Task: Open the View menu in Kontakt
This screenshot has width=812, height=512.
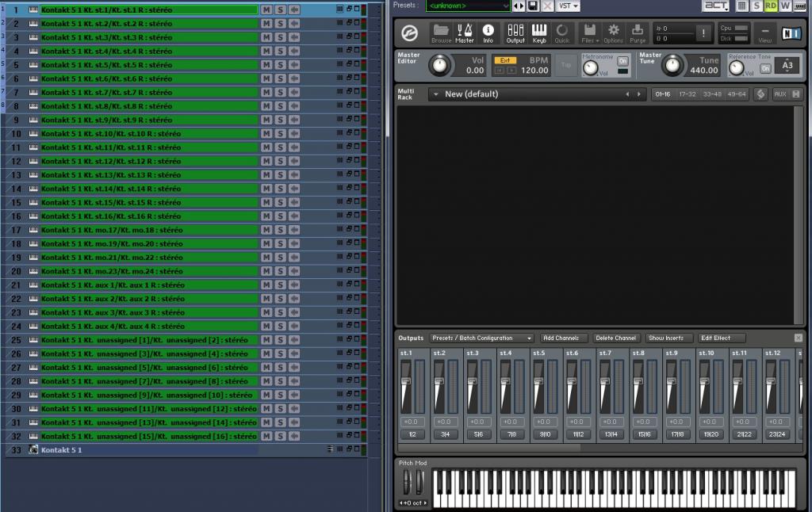Action: tap(765, 34)
